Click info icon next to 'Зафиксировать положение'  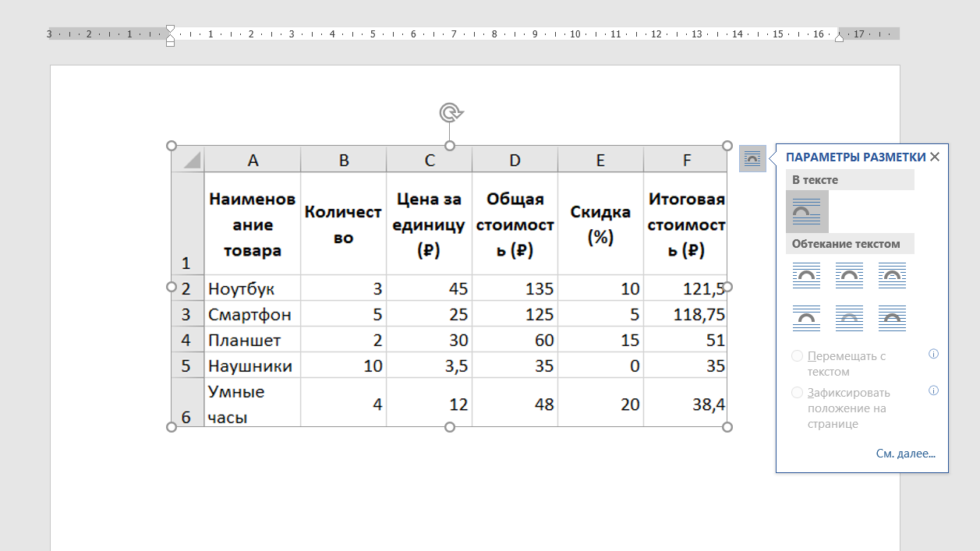tap(933, 390)
